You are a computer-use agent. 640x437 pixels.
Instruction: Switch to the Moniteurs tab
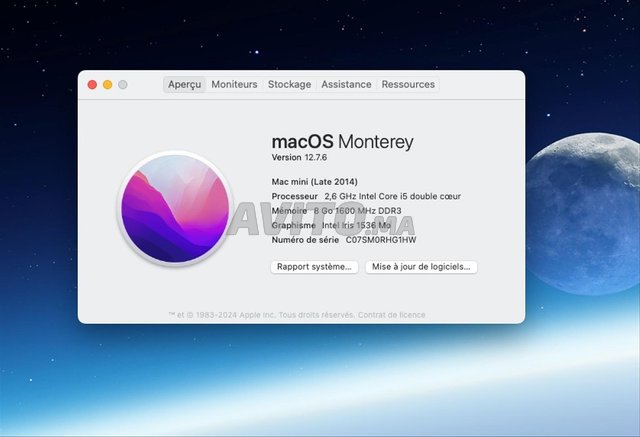click(x=234, y=85)
